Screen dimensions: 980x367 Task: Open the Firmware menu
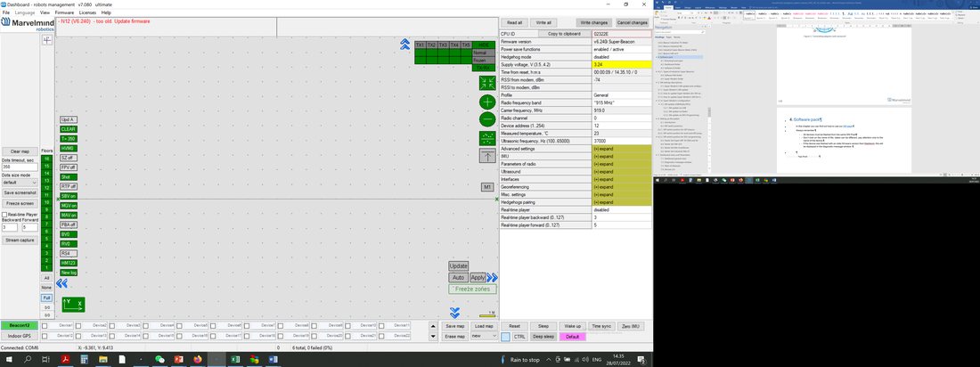click(64, 12)
